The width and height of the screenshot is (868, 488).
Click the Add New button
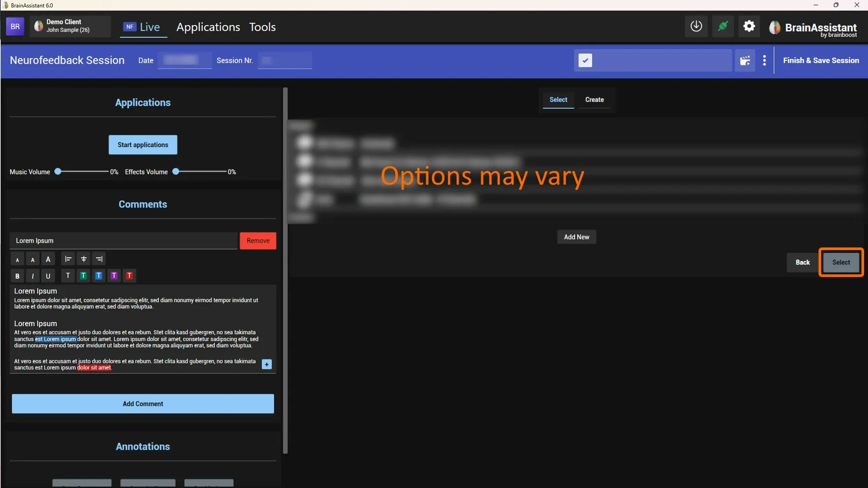click(576, 237)
